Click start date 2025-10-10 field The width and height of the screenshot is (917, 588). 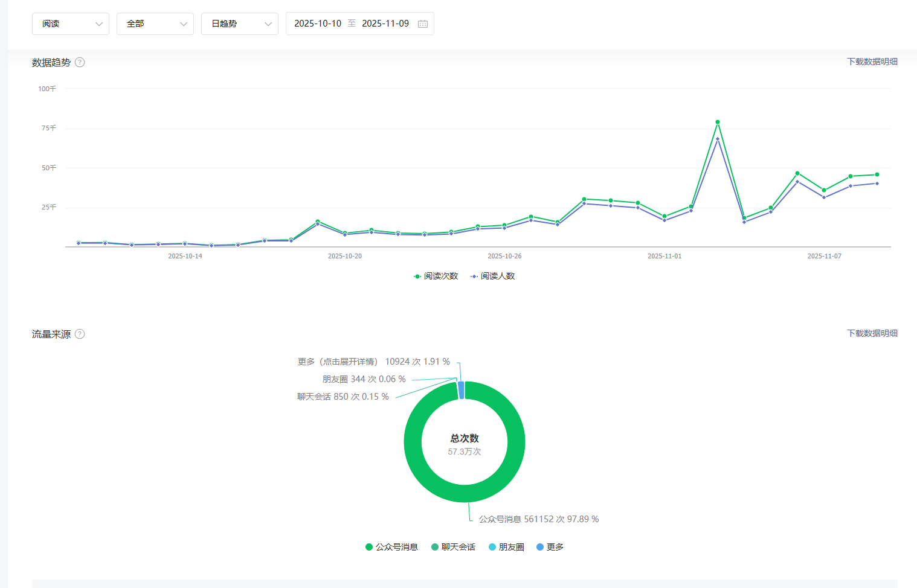(318, 24)
